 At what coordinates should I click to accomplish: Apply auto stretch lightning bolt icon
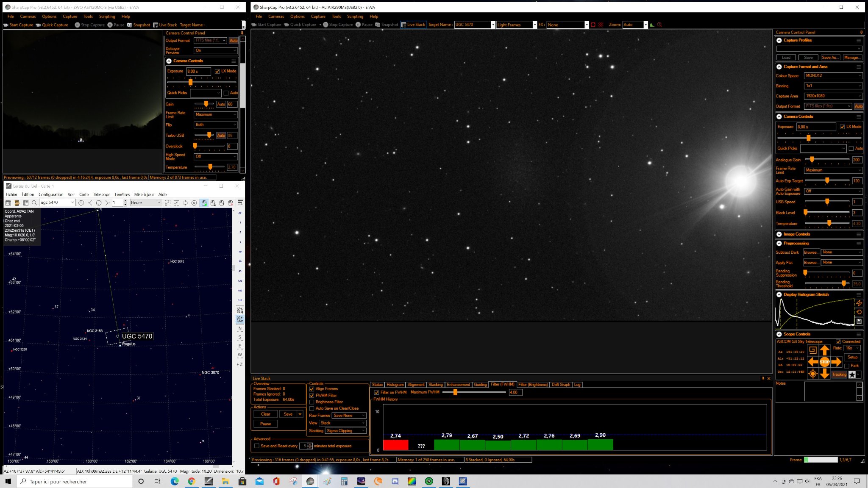[x=859, y=303]
